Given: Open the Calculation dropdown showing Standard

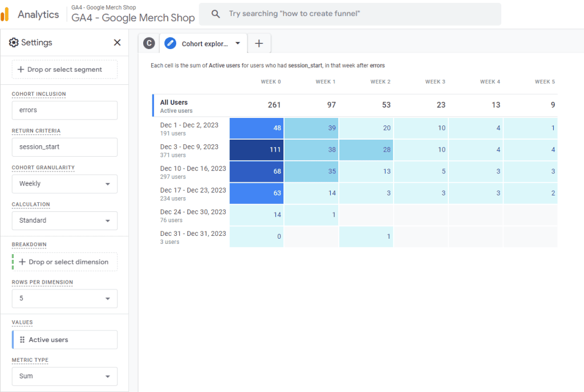Looking at the screenshot, I should tap(64, 220).
